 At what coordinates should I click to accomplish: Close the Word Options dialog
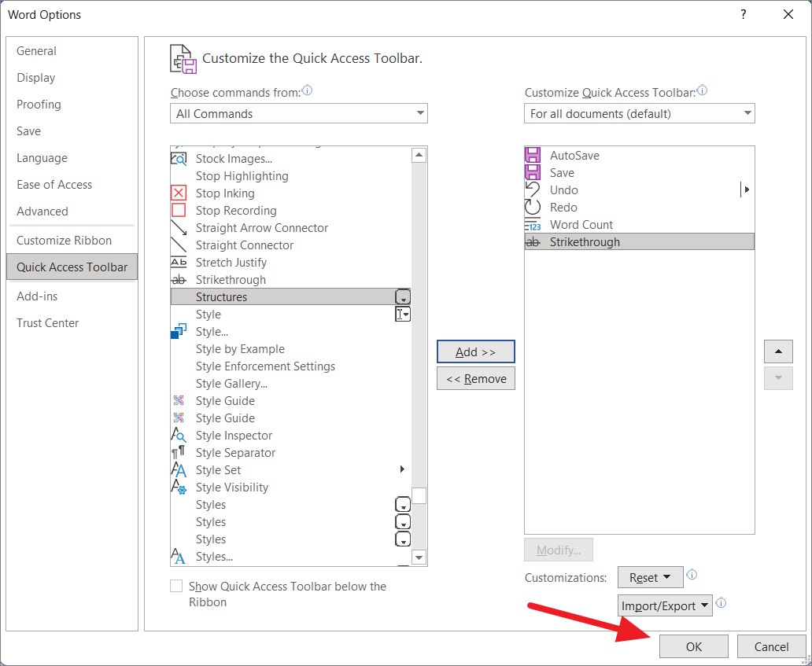788,14
